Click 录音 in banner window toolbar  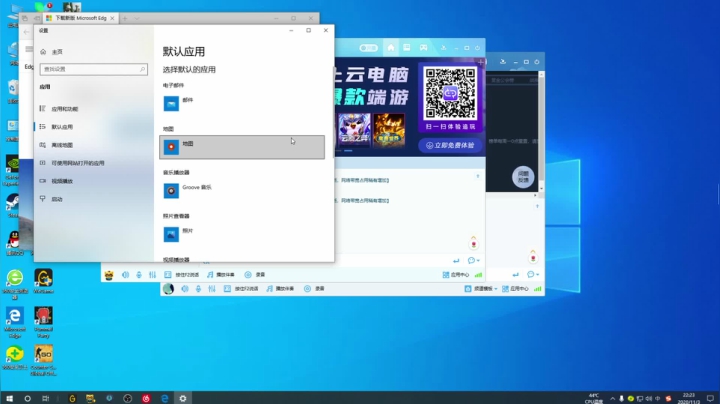pos(255,275)
